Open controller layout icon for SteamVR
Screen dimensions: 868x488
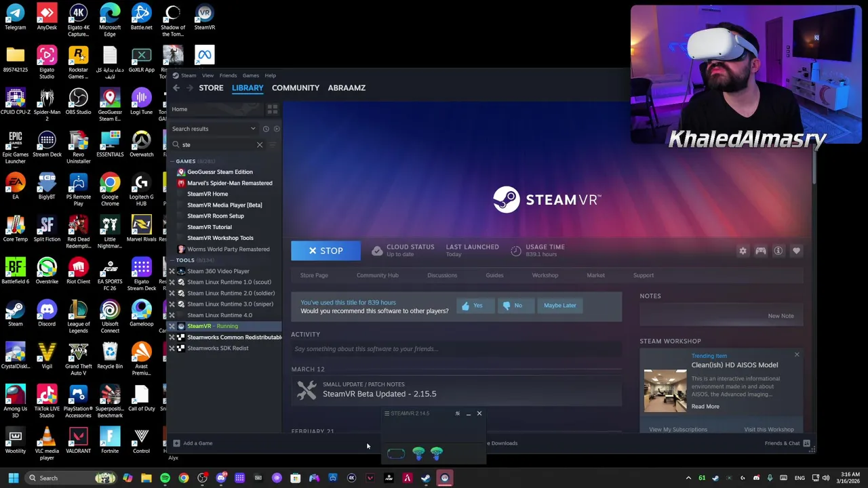click(x=761, y=251)
